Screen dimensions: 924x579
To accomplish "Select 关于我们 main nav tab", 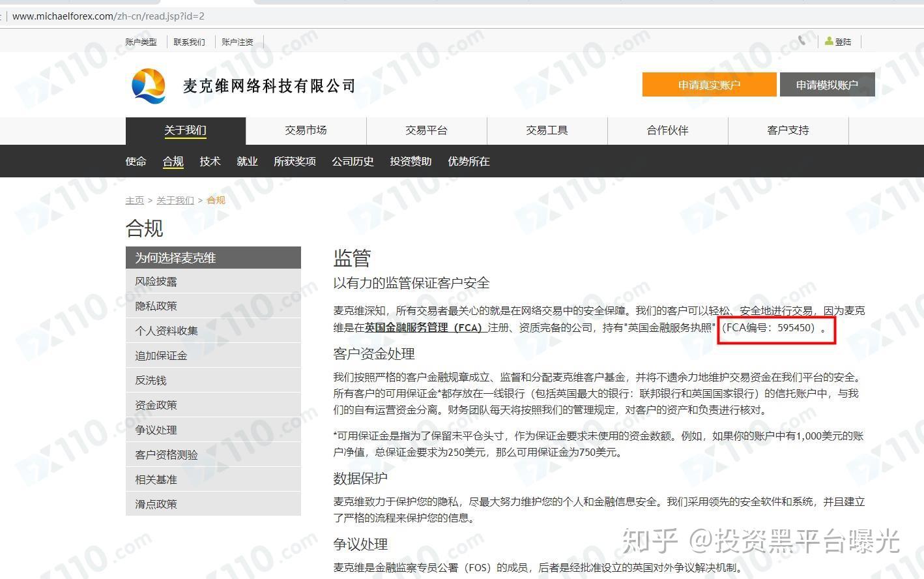I will [186, 130].
